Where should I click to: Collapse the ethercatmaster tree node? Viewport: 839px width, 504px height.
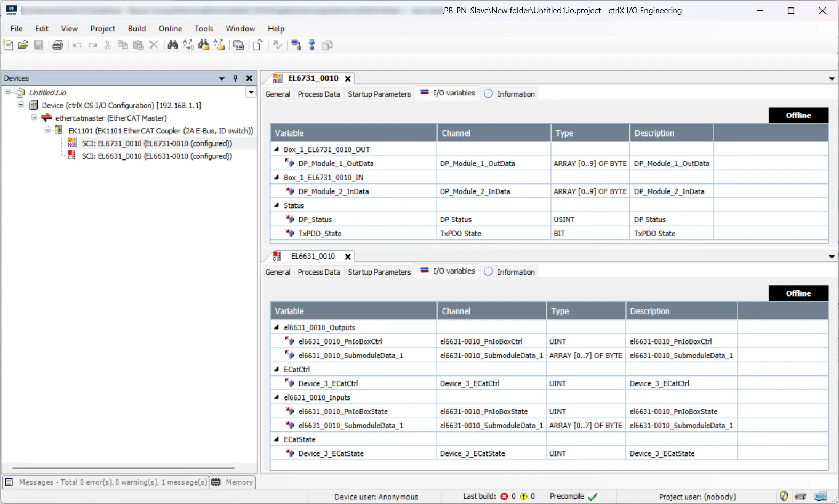[x=34, y=118]
